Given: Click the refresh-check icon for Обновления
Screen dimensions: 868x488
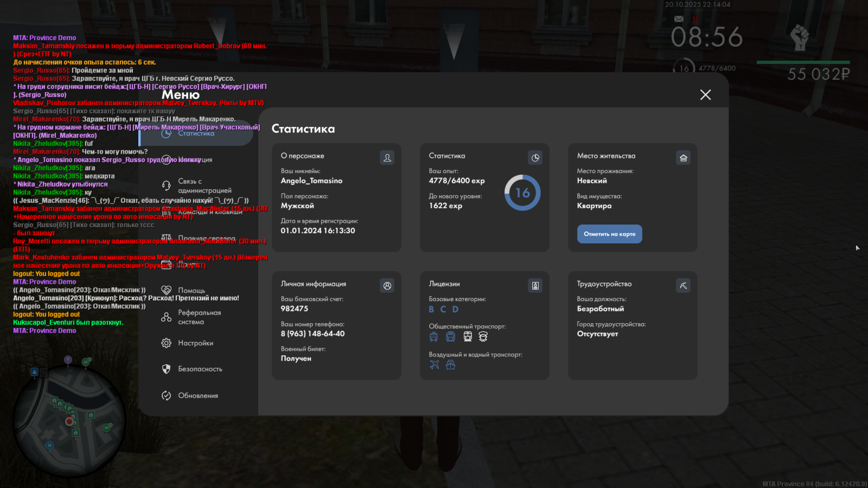Looking at the screenshot, I should (167, 396).
